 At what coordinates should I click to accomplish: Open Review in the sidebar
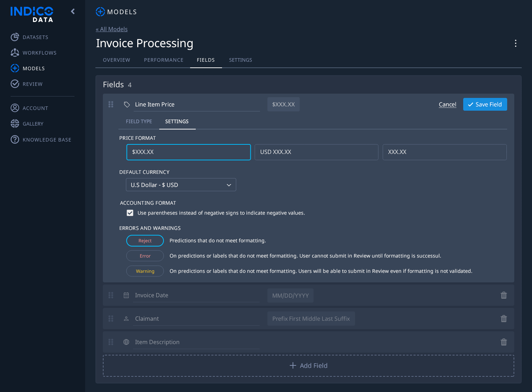click(27, 84)
